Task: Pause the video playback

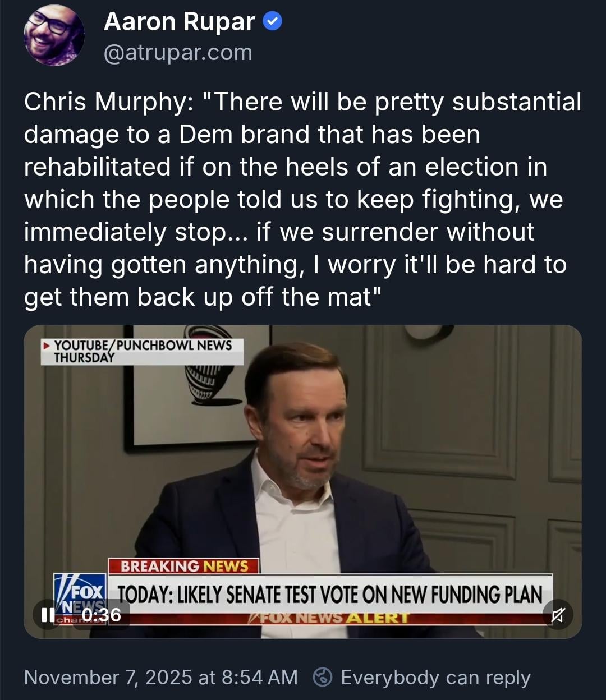Action: [47, 615]
